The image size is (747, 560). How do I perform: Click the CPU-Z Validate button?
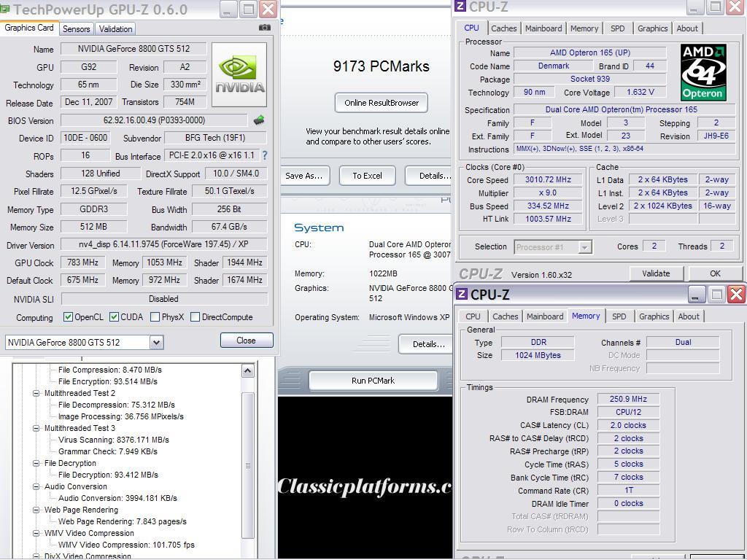(x=656, y=274)
